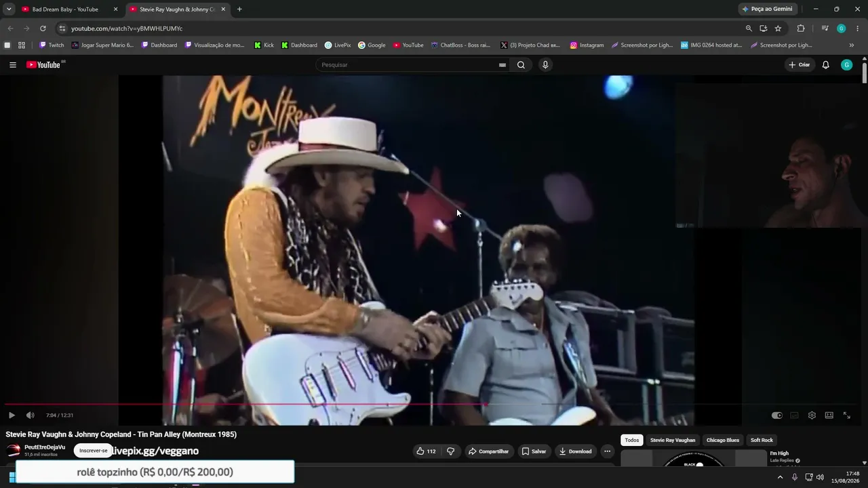This screenshot has width=868, height=488.
Task: Open the LivePix bookmark
Action: 338,45
